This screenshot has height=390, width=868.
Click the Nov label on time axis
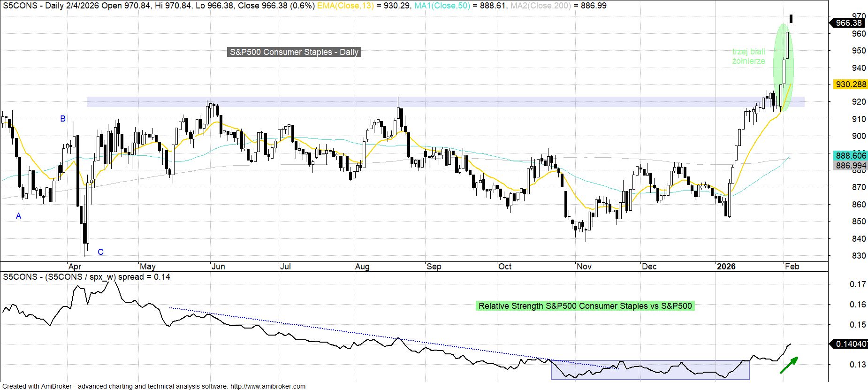point(584,267)
